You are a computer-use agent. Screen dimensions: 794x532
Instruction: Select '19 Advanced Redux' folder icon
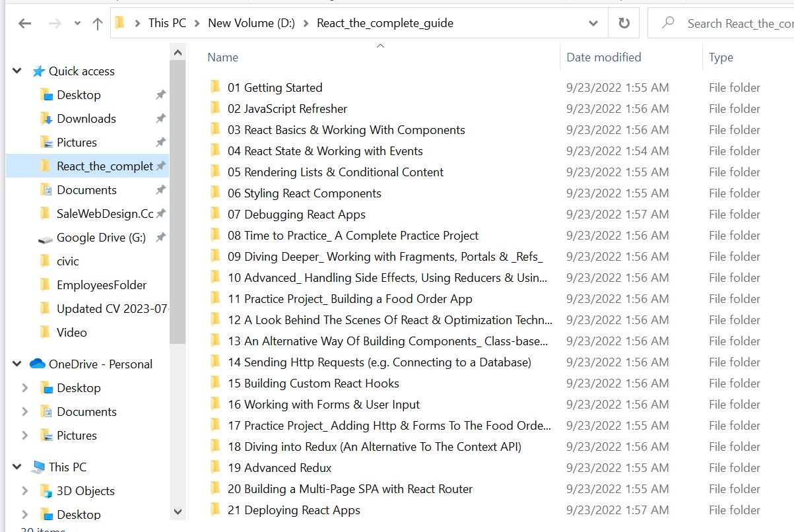[215, 467]
